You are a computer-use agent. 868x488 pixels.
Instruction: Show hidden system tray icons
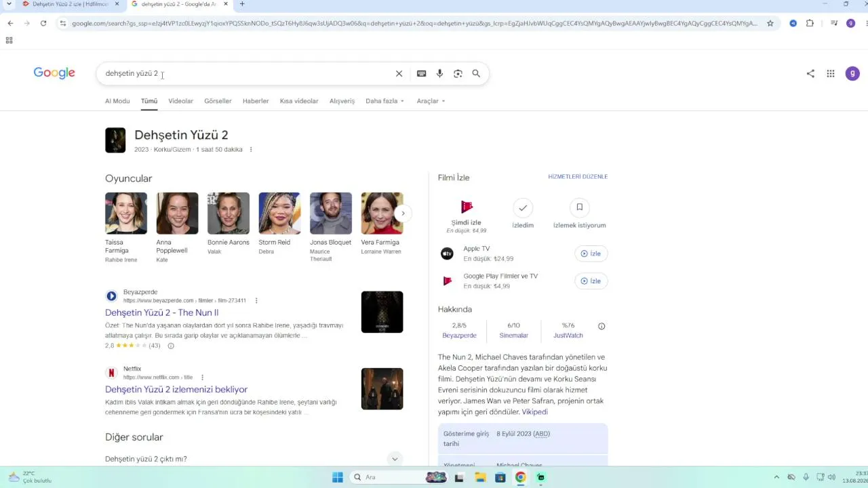[x=776, y=477]
